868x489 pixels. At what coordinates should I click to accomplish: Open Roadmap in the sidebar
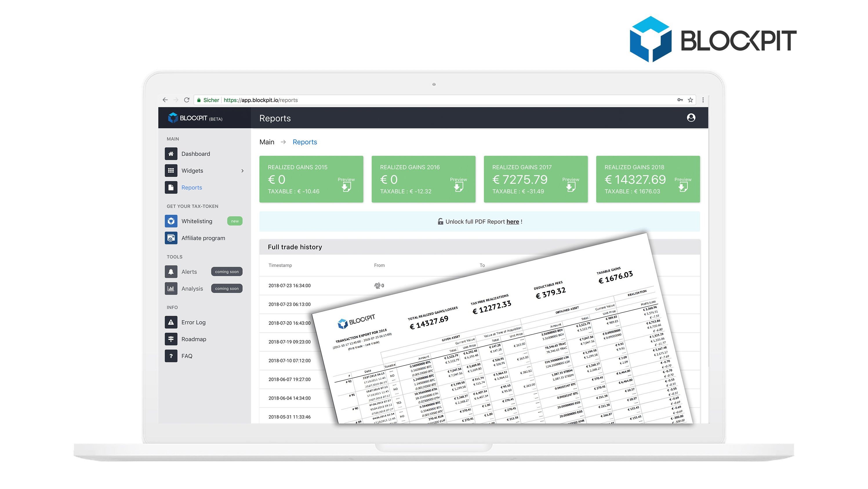click(194, 339)
